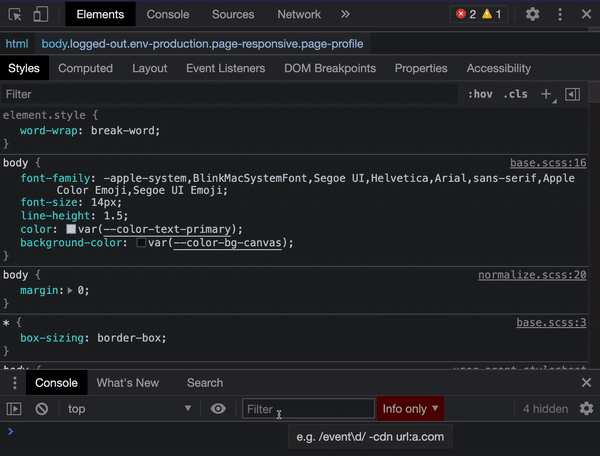Open the base.scss:3 source link
This screenshot has width=600, height=456.
551,322
